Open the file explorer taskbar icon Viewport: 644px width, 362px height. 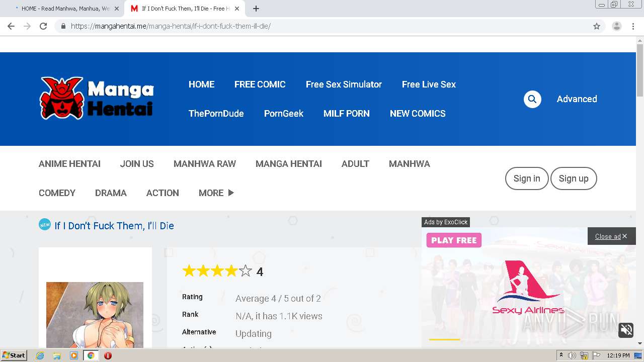(57, 355)
